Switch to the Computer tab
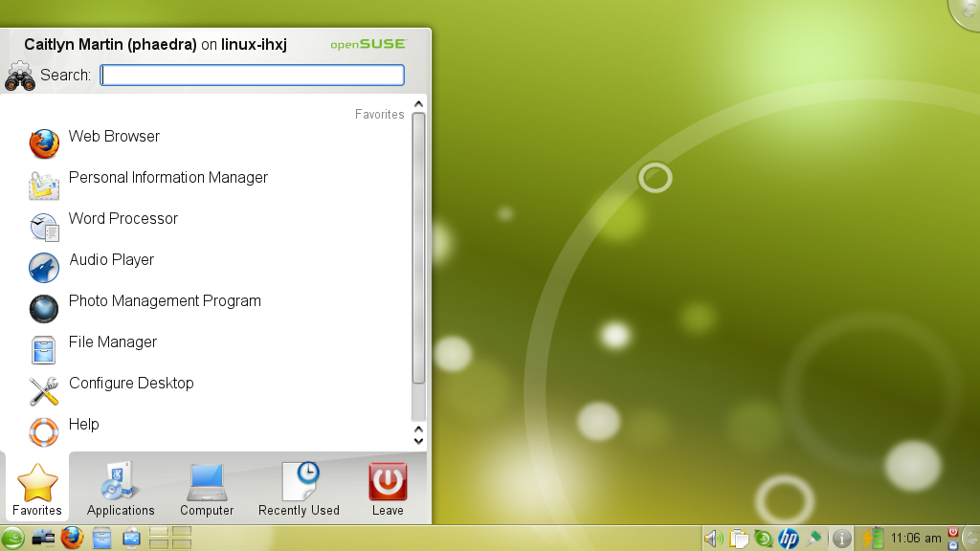Image resolution: width=980 pixels, height=551 pixels. tap(207, 490)
